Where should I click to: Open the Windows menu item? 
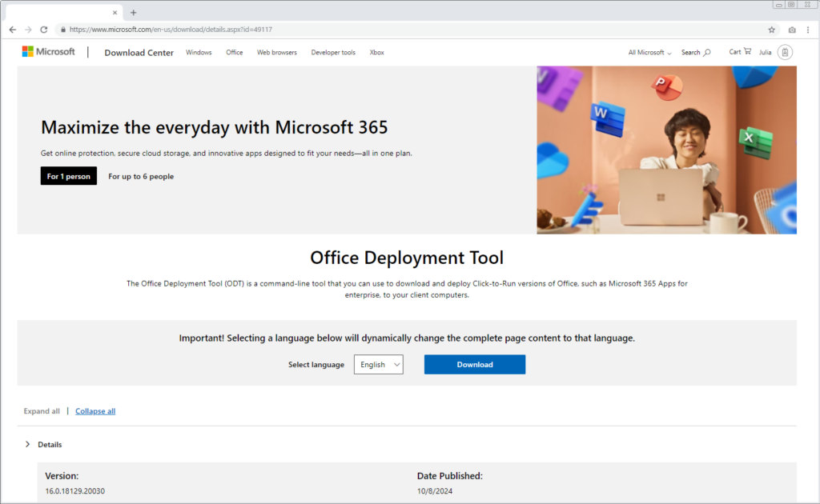199,51
